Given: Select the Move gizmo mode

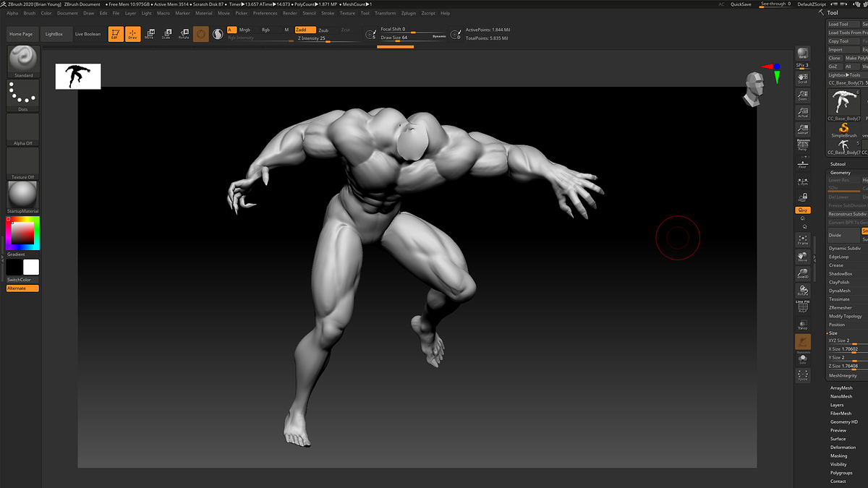Looking at the screenshot, I should pyautogui.click(x=150, y=34).
